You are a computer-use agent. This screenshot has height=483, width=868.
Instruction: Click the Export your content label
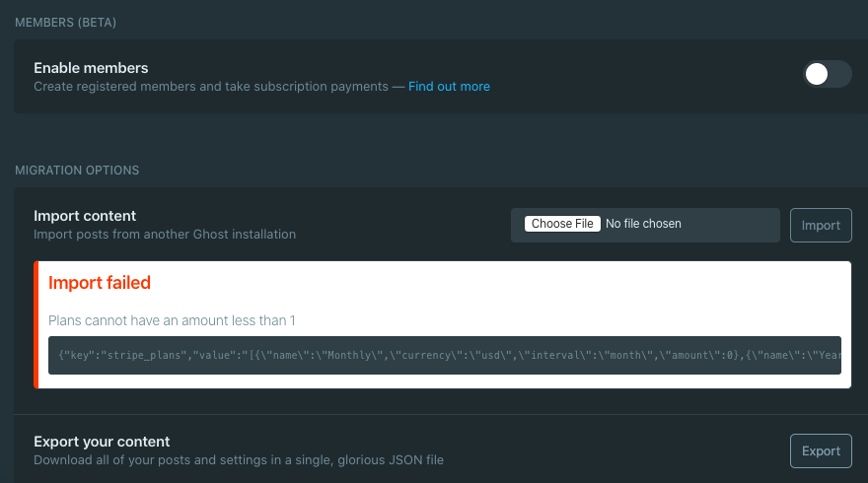[102, 442]
